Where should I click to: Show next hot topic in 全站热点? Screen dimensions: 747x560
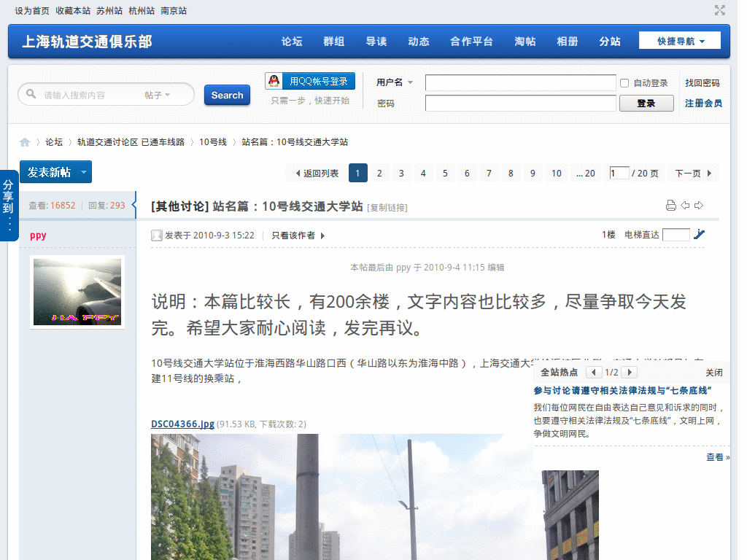[x=630, y=373]
